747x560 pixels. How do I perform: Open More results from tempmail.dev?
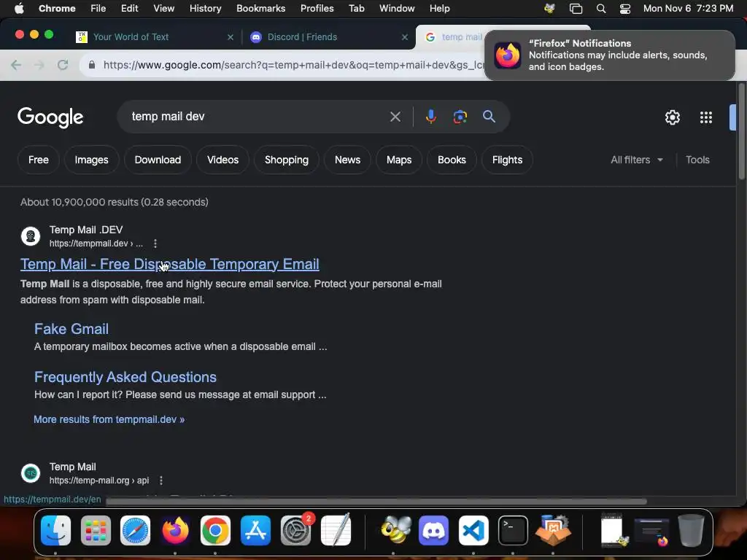[109, 419]
